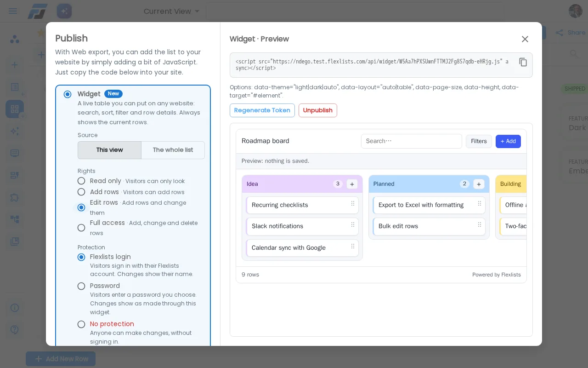Switch source to This view
This screenshot has width=588, height=368.
[x=109, y=150]
